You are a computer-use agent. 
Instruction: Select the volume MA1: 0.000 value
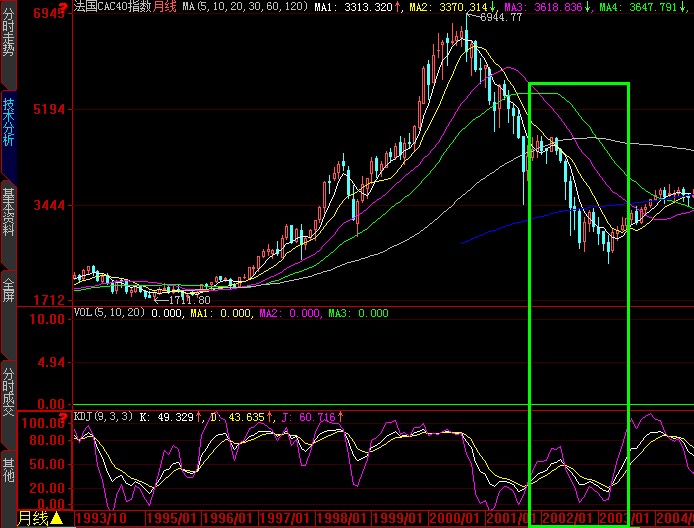click(221, 313)
